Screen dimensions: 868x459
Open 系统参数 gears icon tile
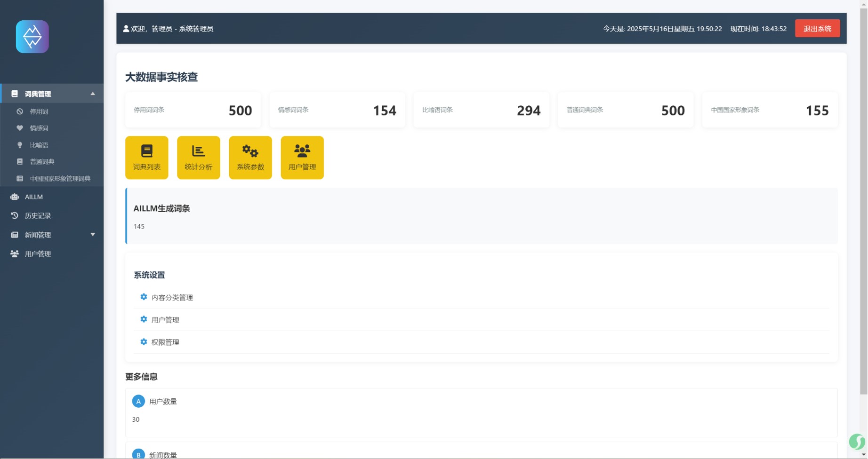[x=250, y=158]
